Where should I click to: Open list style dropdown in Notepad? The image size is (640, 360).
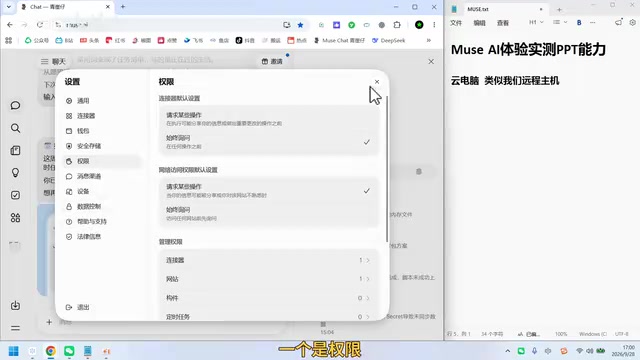pos(560,22)
